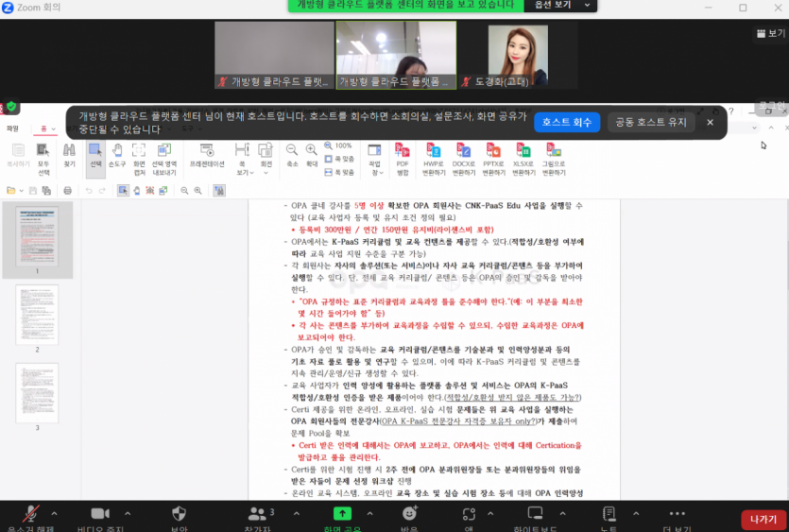789x532 pixels.
Task: Expand audio options caret beside the microphone
Action: pos(55,513)
